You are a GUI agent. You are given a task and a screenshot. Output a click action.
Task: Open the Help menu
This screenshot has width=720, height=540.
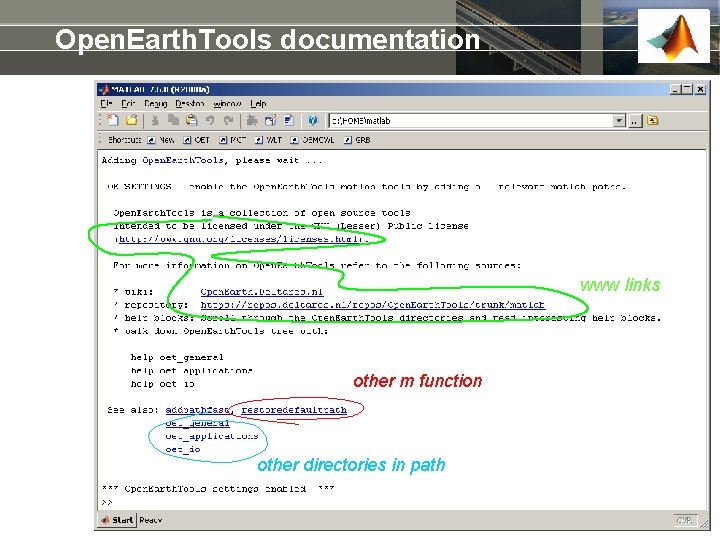coord(259,104)
